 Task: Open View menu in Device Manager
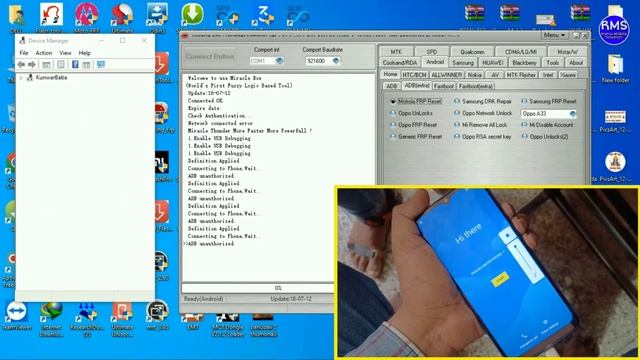65,53
